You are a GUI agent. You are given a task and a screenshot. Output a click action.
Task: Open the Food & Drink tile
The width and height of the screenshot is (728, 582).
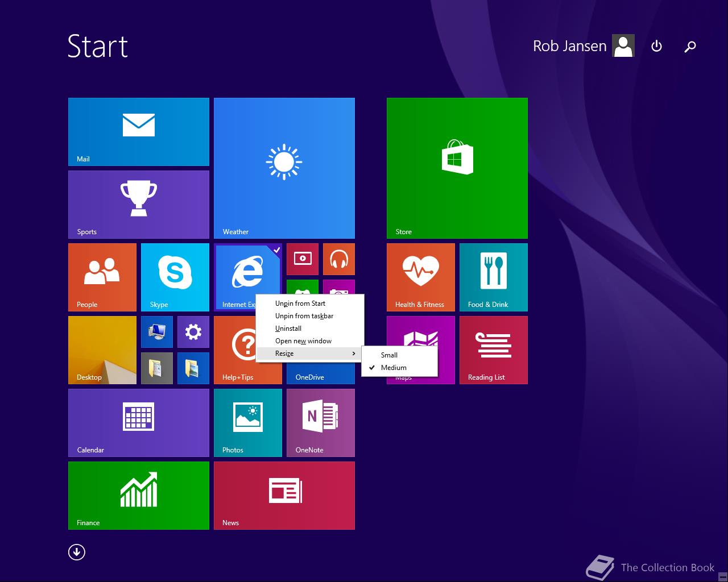tap(494, 277)
